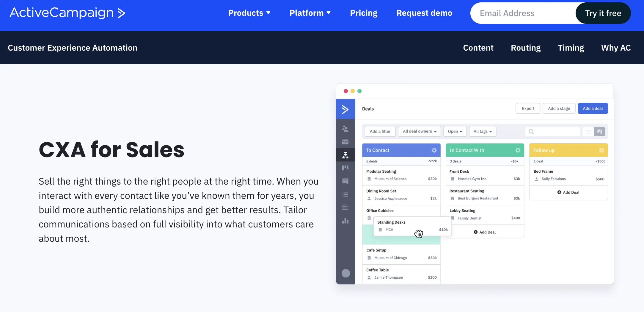The image size is (644, 312).
Task: Expand the Products menu
Action: click(249, 13)
